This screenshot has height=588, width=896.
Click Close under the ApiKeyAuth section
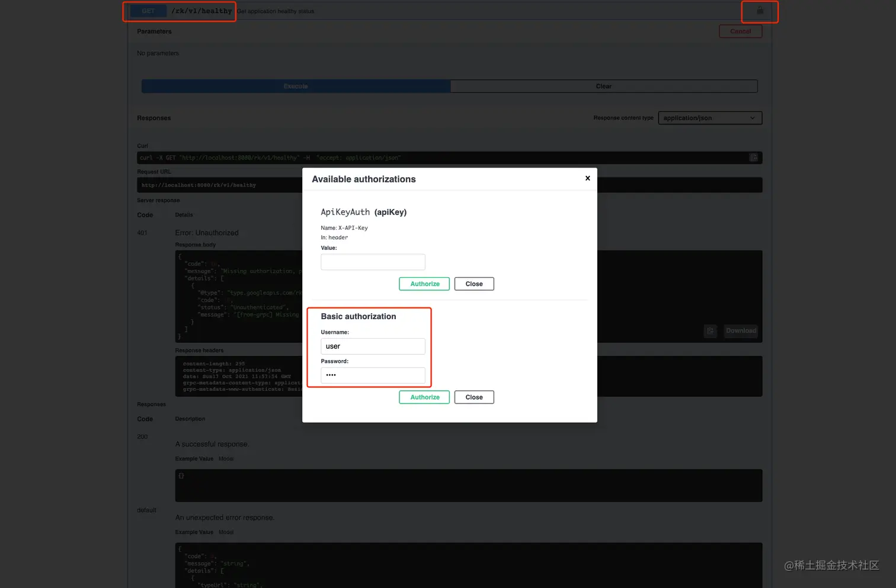[474, 284]
